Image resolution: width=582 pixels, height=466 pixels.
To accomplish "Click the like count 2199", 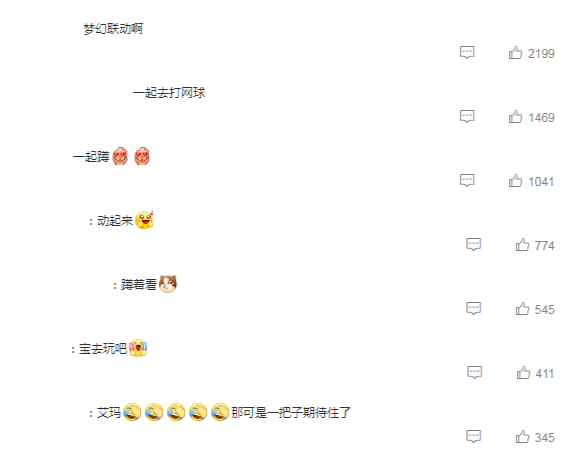I will (541, 53).
